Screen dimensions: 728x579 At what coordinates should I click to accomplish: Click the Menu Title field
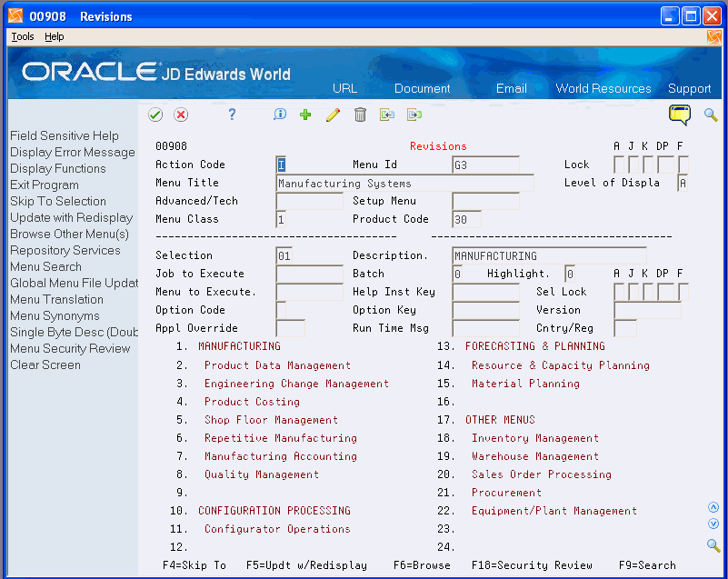coord(404,183)
